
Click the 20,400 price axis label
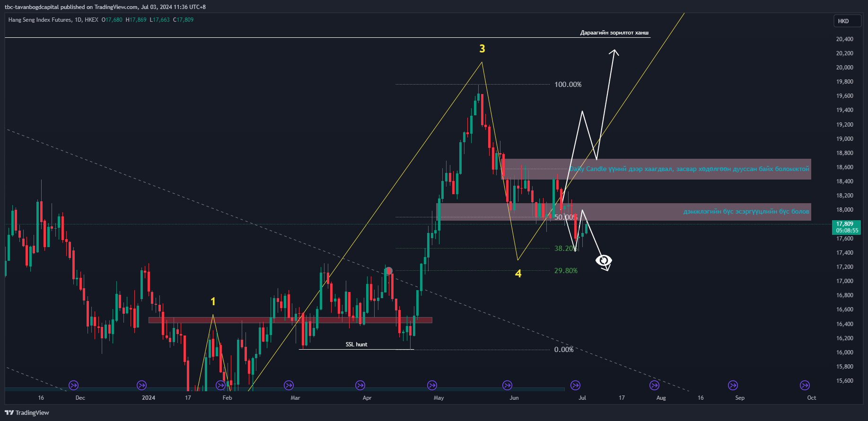click(845, 39)
